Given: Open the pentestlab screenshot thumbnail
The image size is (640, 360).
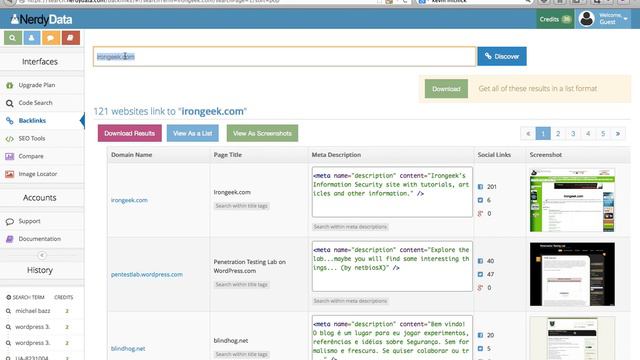Looking at the screenshot, I should (x=572, y=274).
